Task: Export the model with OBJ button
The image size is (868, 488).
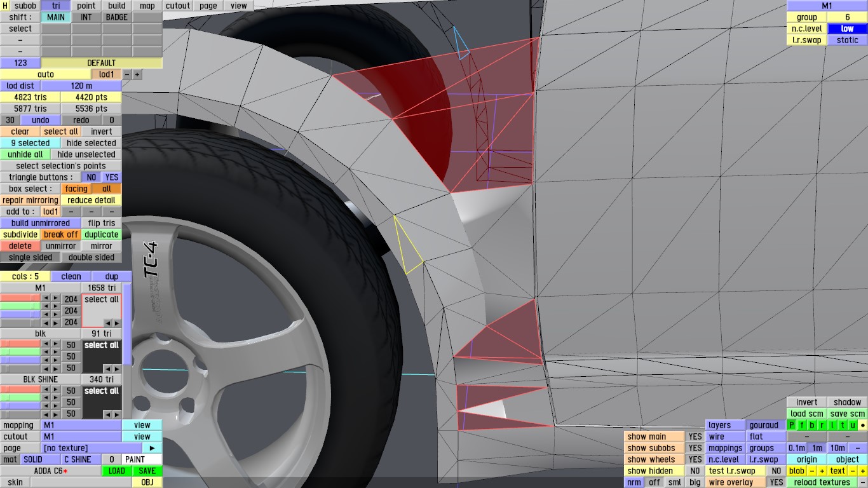Action: click(x=147, y=482)
